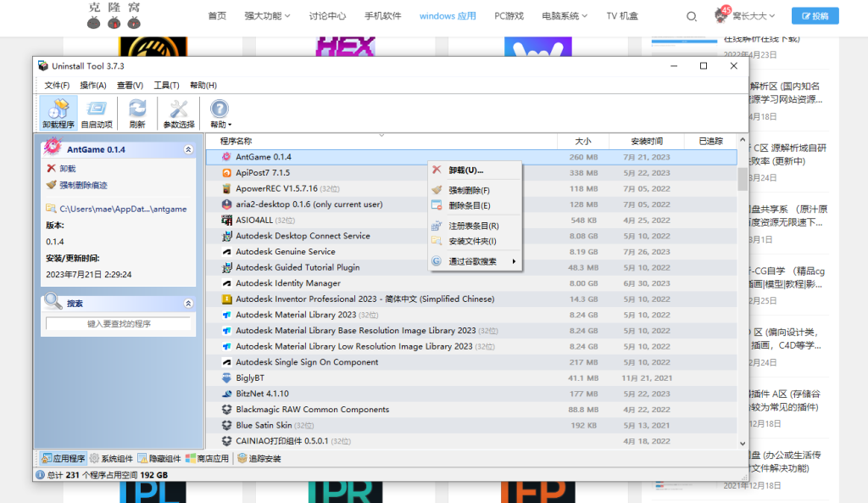Select the ASIO4ALL program icon
This screenshot has width=868, height=503.
[226, 220]
